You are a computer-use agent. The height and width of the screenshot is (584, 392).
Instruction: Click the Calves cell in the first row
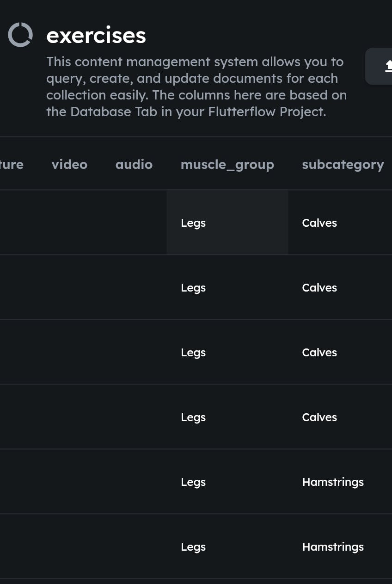(319, 223)
